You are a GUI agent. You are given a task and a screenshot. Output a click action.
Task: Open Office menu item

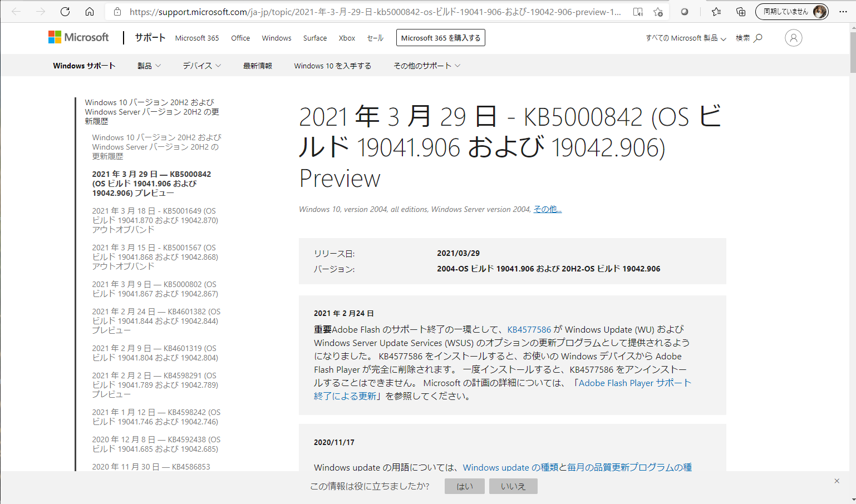[240, 38]
